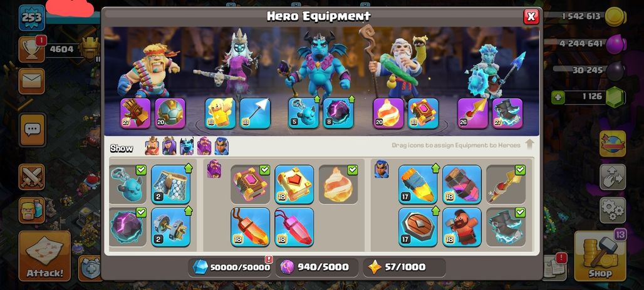Choose the Seeking Shield equipment
The height and width of the screenshot is (290, 644).
418,227
